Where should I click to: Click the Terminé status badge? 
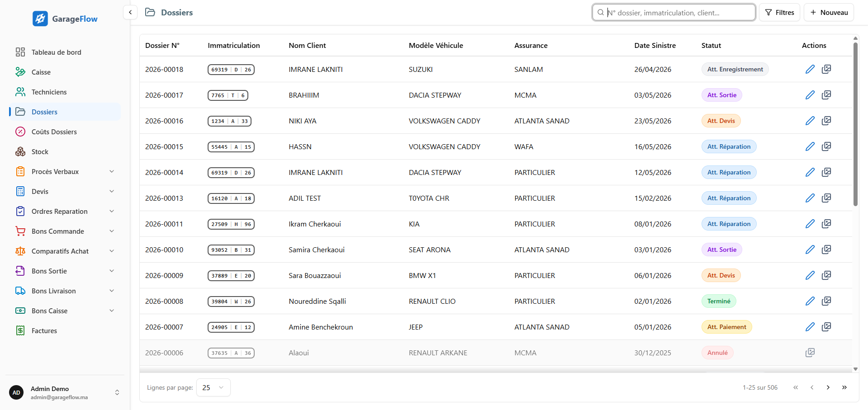719,301
